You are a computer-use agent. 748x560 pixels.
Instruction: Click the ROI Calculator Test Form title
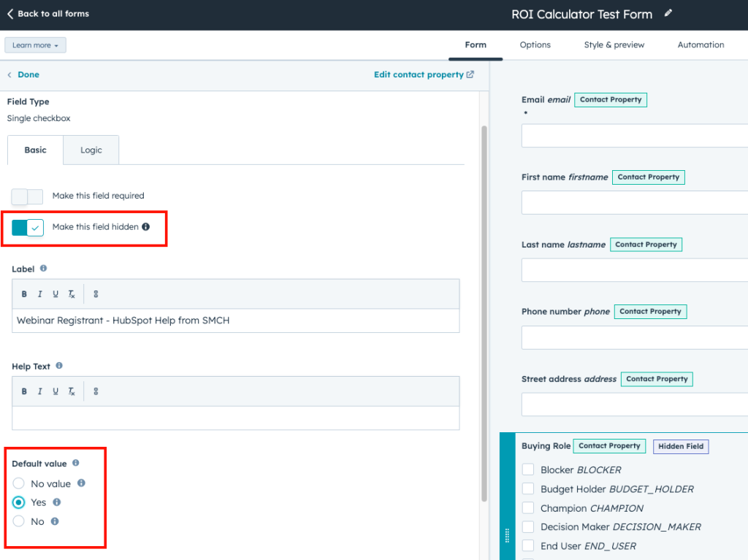(x=581, y=15)
